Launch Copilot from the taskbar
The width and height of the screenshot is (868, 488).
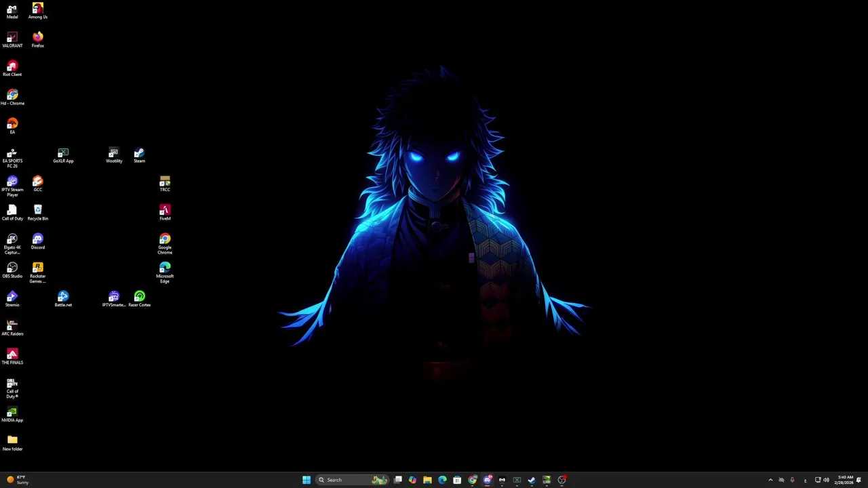click(x=412, y=480)
